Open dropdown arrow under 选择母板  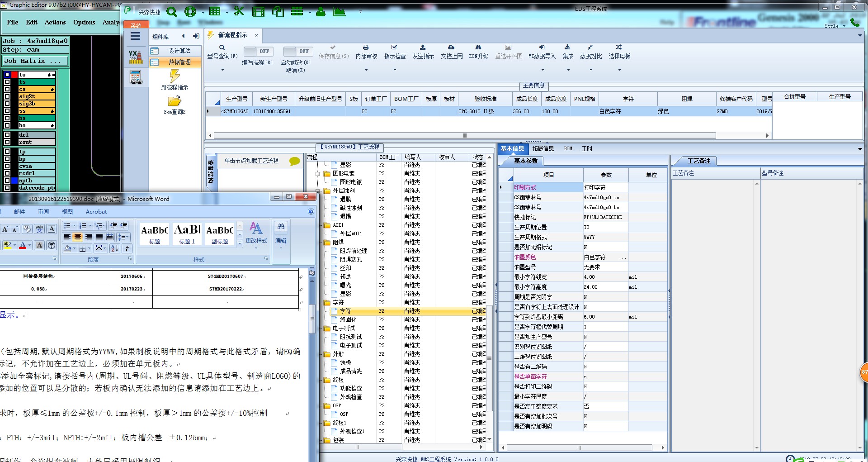[619, 70]
